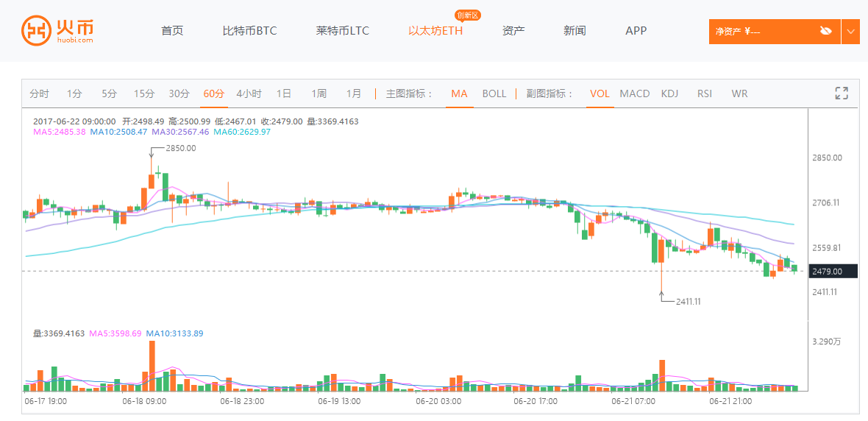Select the WR sub-indicator

[x=739, y=93]
